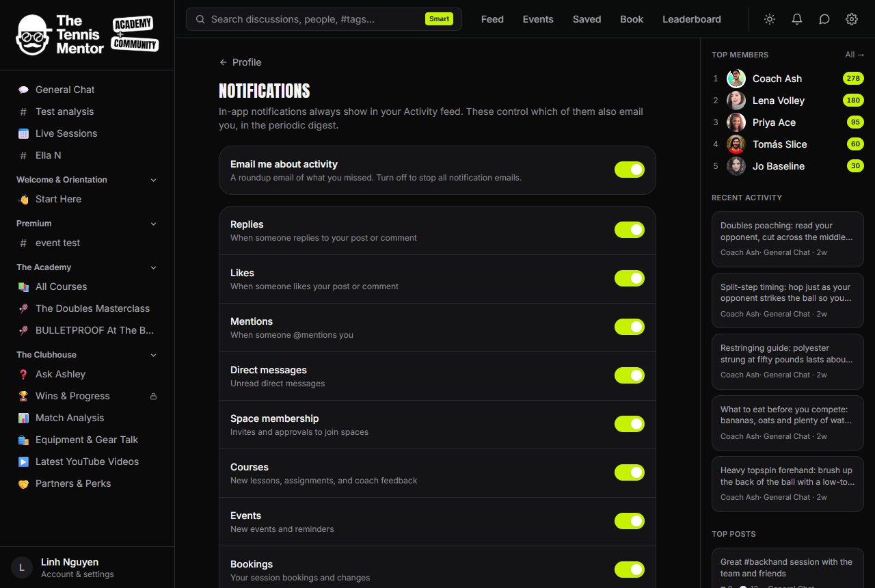Open General Chat speech bubble icon
Image resolution: width=875 pixels, height=588 pixels.
(23, 90)
